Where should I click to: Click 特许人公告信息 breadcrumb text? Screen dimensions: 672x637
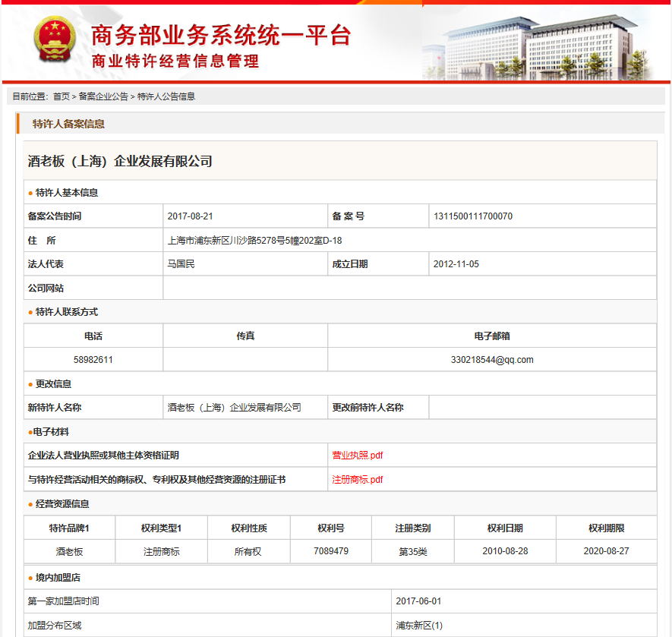pos(166,96)
